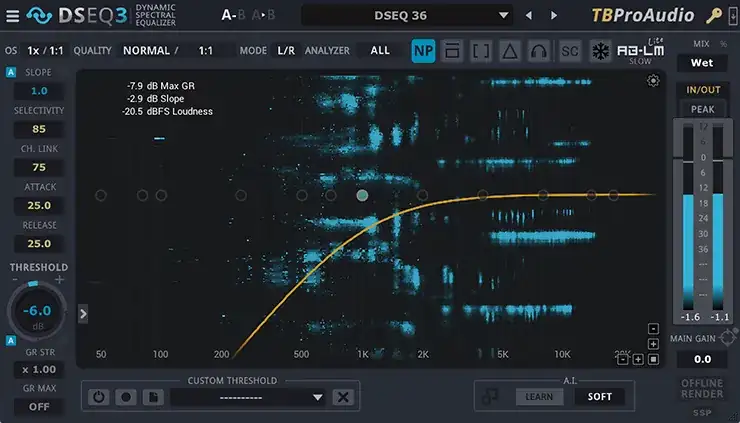Image resolution: width=740 pixels, height=423 pixels.
Task: Click the A>B copy toggle
Action: point(263,16)
